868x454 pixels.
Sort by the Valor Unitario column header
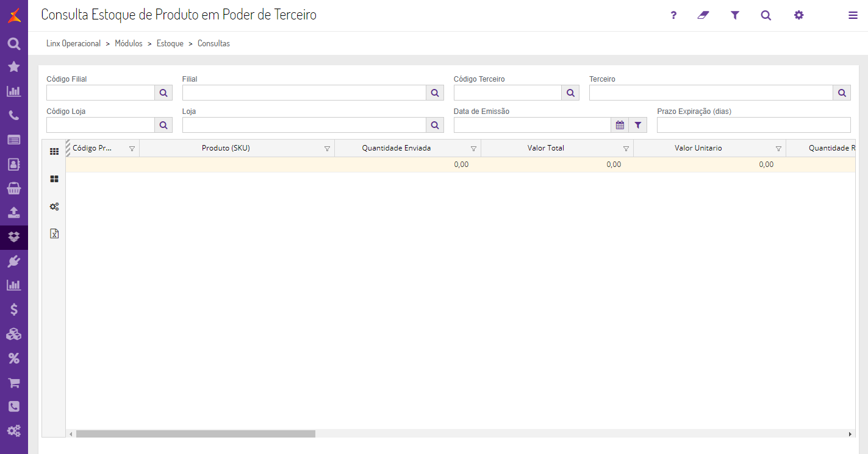[x=698, y=148]
